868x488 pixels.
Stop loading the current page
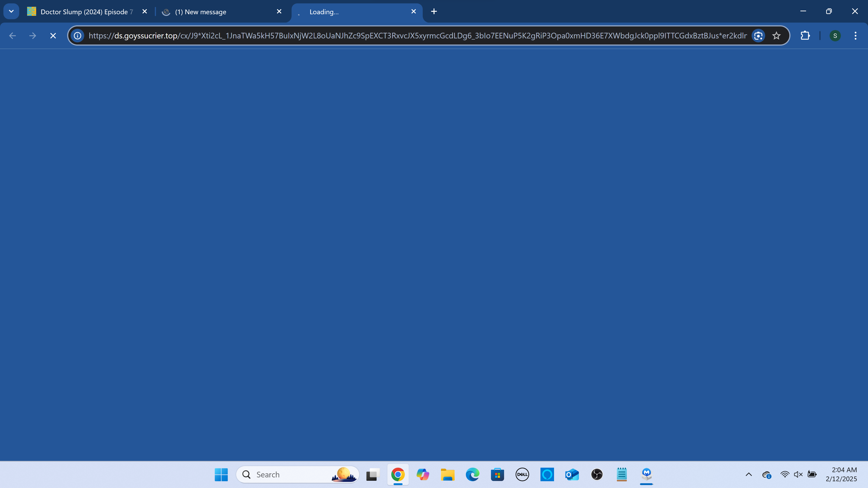pyautogui.click(x=53, y=36)
